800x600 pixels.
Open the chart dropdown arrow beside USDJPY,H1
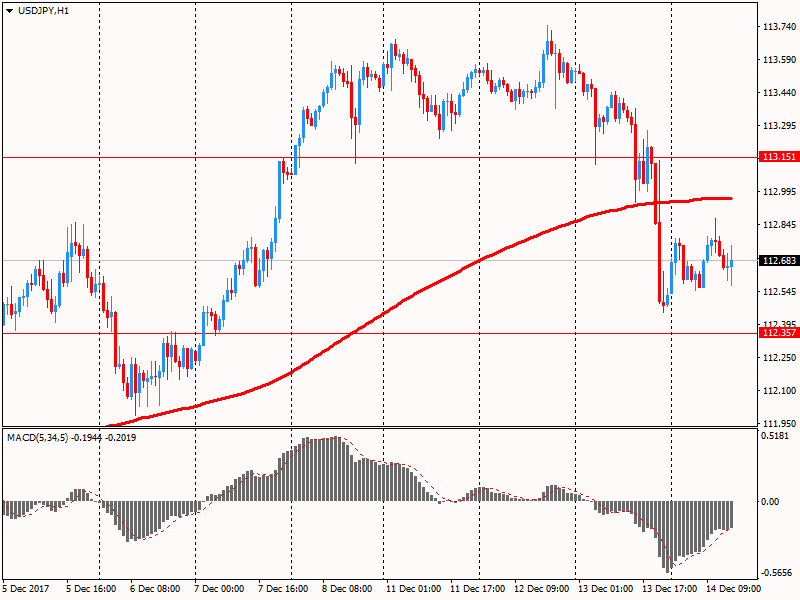pos(10,11)
